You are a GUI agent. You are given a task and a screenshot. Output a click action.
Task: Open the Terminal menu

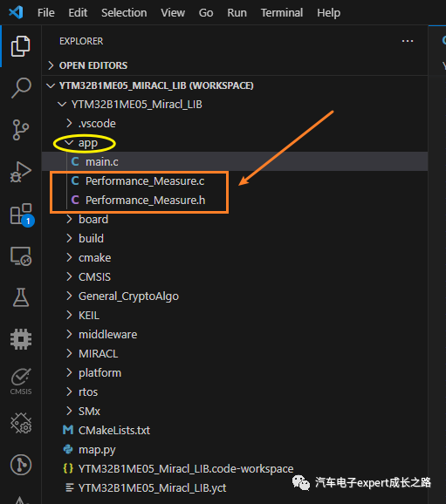pos(282,13)
